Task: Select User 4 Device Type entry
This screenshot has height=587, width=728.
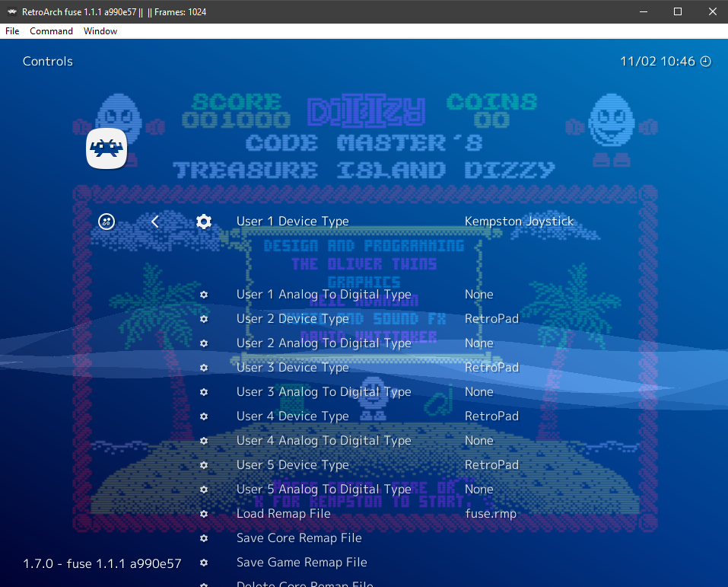Action: (293, 416)
